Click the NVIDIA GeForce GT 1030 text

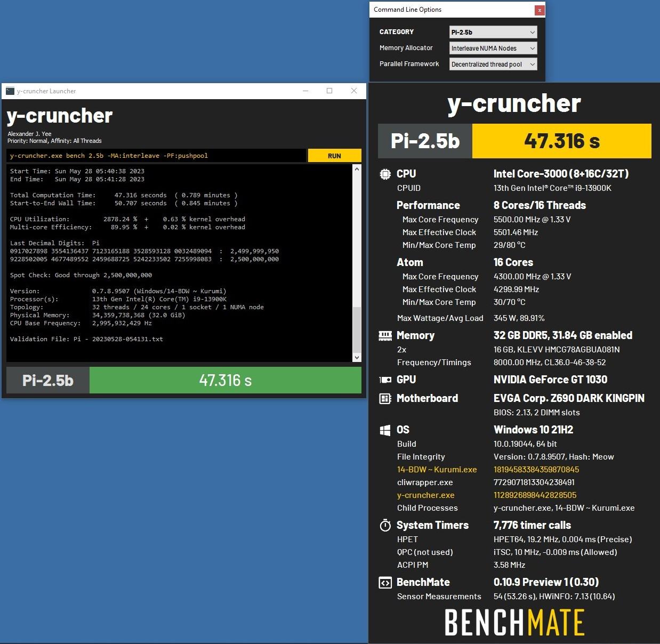pyautogui.click(x=550, y=380)
